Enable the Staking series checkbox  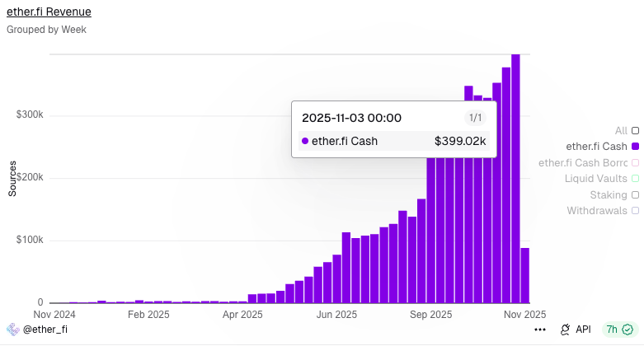coord(635,194)
